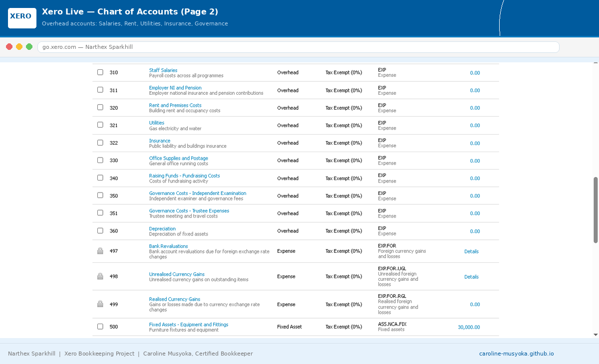Click account code 360
The height and width of the screenshot is (364, 599).
click(x=114, y=231)
